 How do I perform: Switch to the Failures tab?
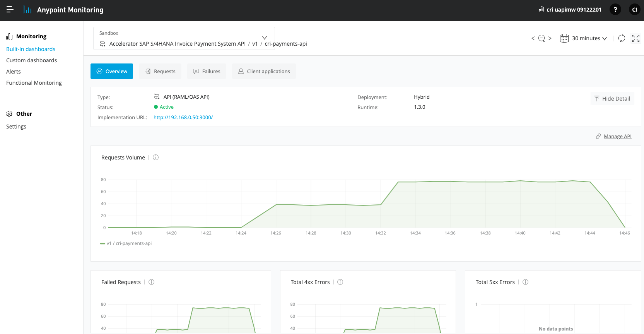(x=207, y=71)
